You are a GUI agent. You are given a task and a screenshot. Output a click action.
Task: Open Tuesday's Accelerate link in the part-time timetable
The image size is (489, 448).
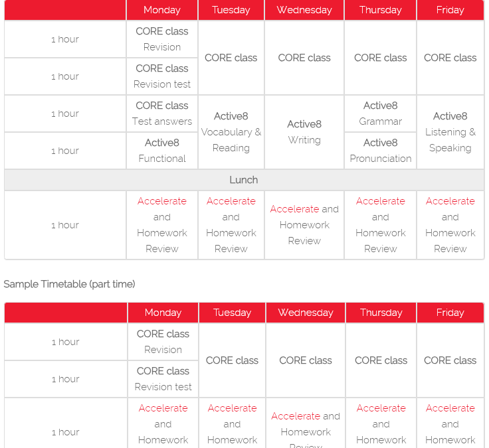pyautogui.click(x=232, y=408)
